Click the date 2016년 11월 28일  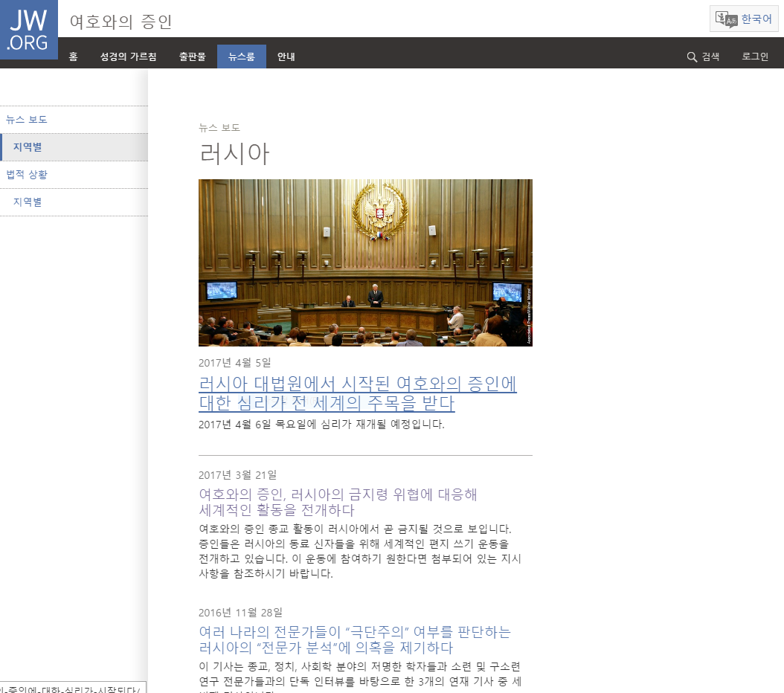pos(240,612)
